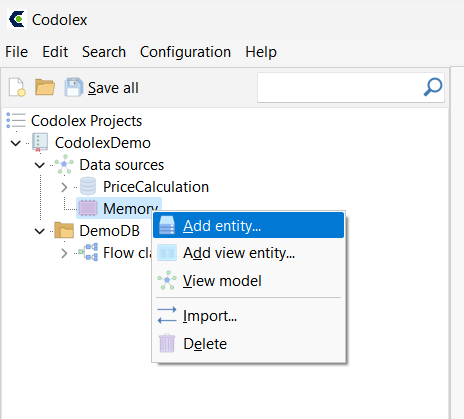Viewport: 464px width, 419px height.
Task: Click the Import arrows icon
Action: pyautogui.click(x=167, y=315)
